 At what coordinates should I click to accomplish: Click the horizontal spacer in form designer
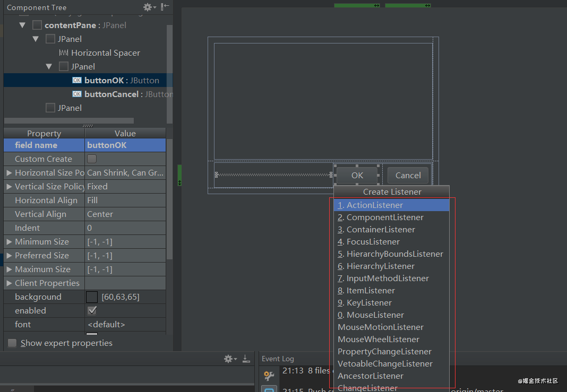pyautogui.click(x=273, y=175)
